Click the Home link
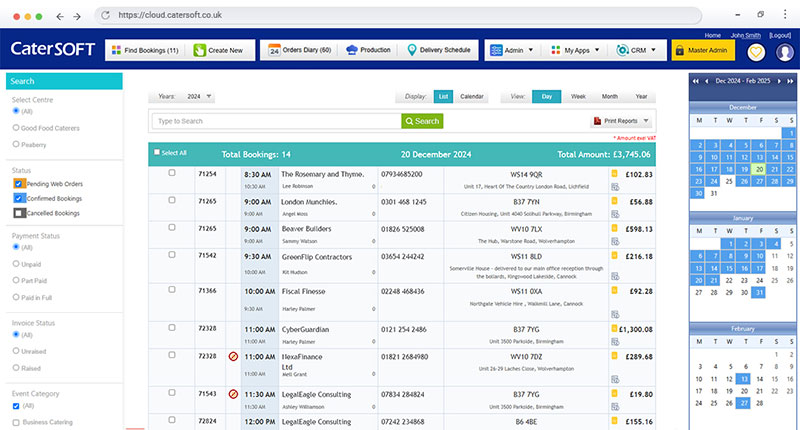800x430 pixels. pos(713,35)
